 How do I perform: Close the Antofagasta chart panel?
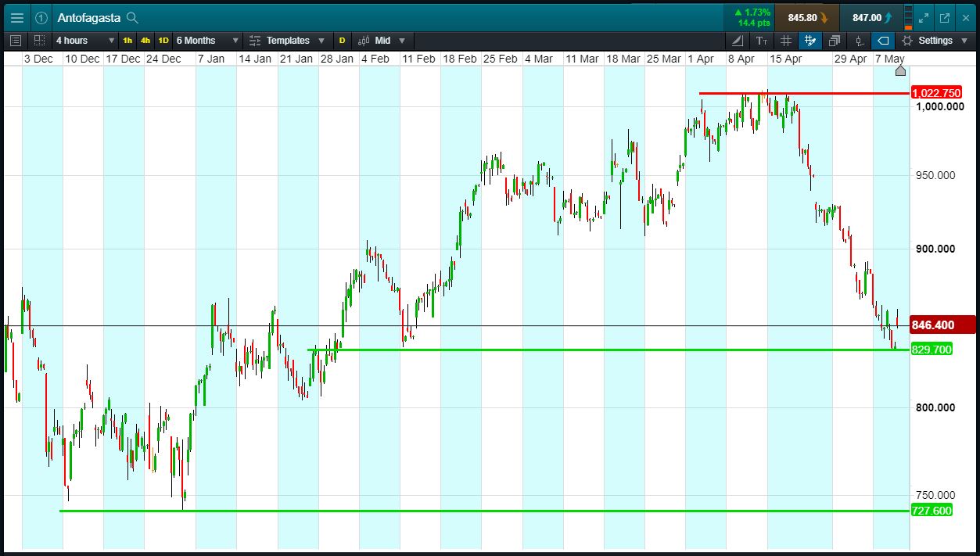tap(965, 17)
